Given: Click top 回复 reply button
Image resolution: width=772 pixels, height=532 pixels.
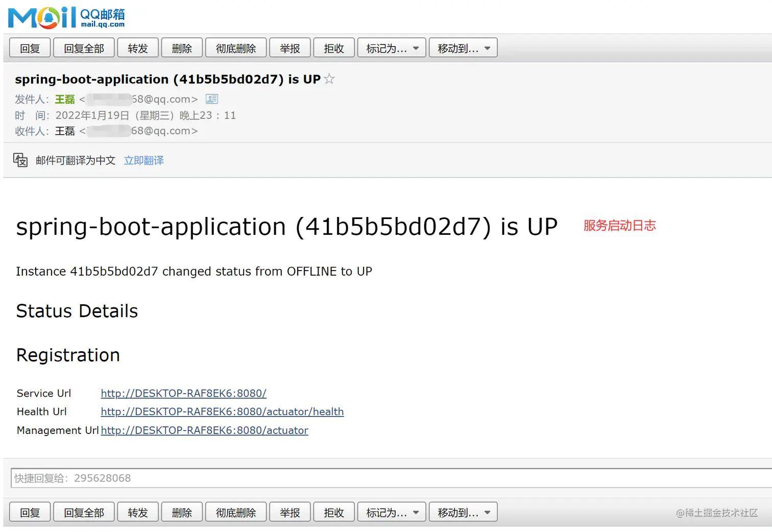Looking at the screenshot, I should (30, 48).
